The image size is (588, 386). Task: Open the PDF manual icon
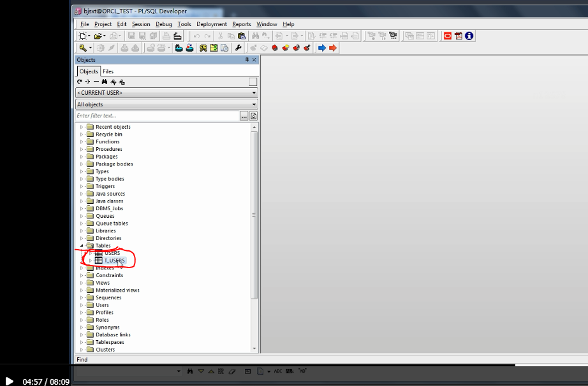click(459, 36)
